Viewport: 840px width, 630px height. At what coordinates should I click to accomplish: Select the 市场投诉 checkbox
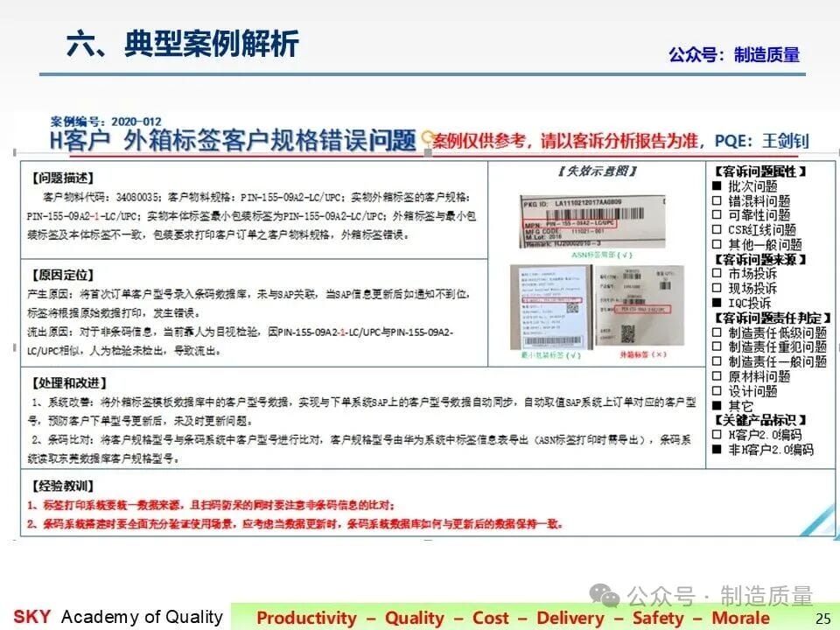(717, 273)
